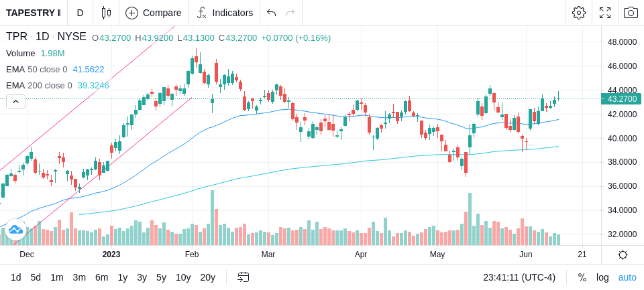Click the EMA 200 value 39.3246
Viewport: 644px width, 290px height.
pos(93,86)
